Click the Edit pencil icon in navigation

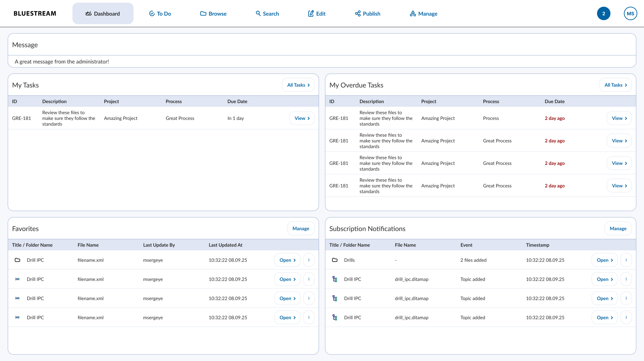click(311, 13)
